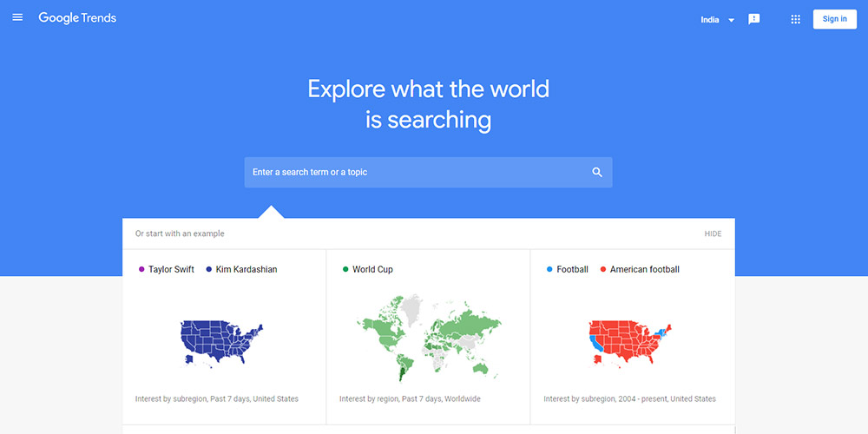Click the Google Trends logo

[77, 17]
